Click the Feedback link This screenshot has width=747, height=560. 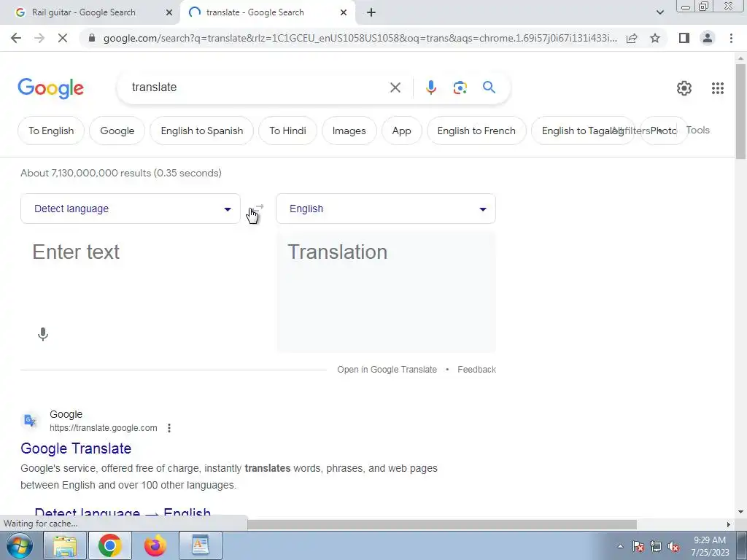477,370
